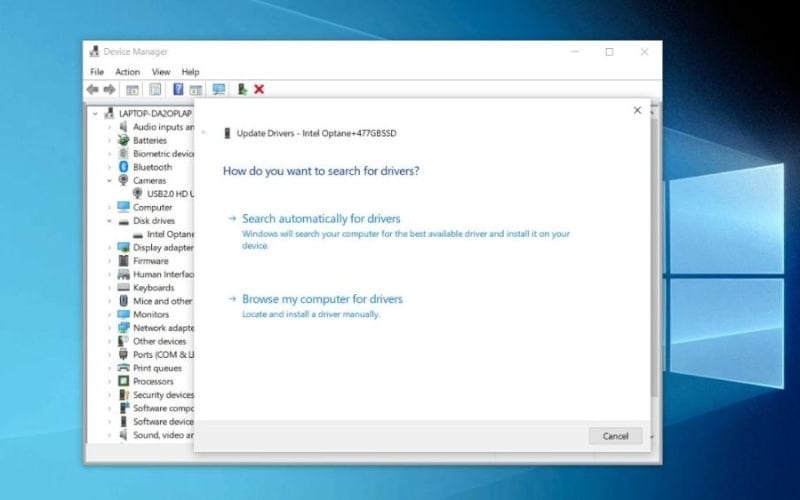Screen dimensions: 800x500
Task: Click the Help question mark toolbar icon
Action: pyautogui.click(x=178, y=89)
